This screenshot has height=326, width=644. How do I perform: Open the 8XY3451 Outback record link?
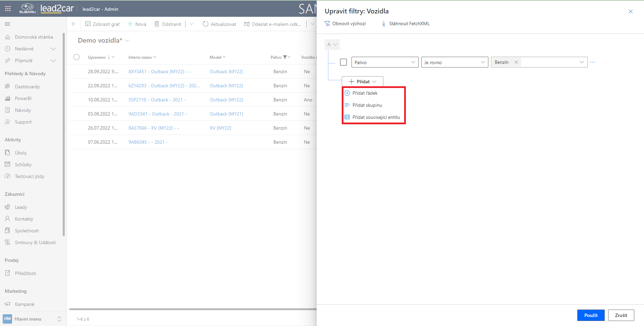[x=159, y=72]
